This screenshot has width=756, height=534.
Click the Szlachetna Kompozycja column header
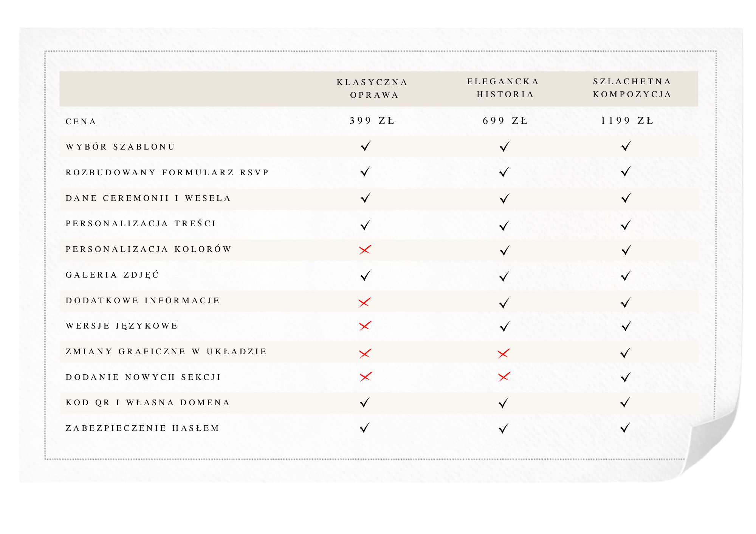coord(632,88)
